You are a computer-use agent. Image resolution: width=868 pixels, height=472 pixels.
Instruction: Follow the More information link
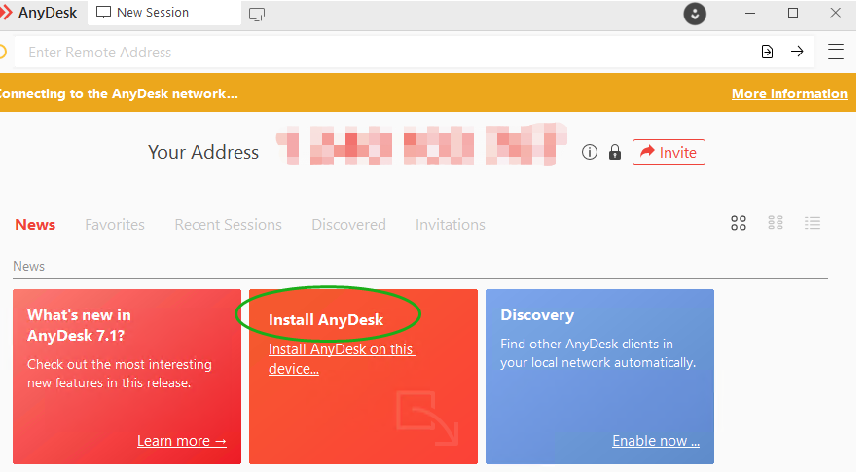(789, 93)
